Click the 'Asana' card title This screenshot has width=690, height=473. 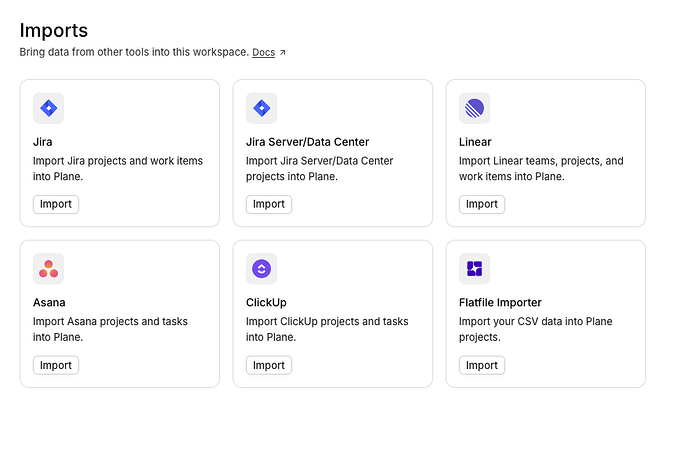pyautogui.click(x=49, y=303)
